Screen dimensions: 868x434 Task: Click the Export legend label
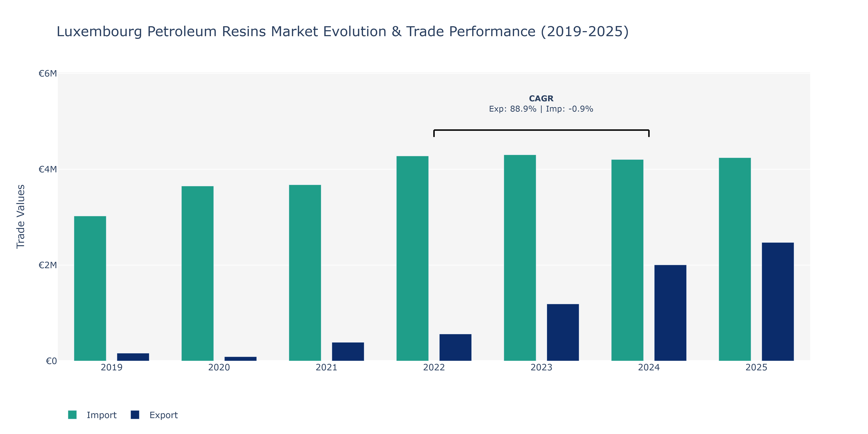tap(163, 415)
